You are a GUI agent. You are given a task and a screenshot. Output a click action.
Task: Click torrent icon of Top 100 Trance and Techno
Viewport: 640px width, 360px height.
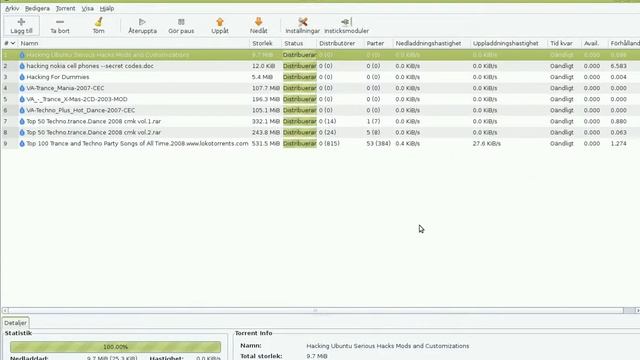tap(22, 143)
